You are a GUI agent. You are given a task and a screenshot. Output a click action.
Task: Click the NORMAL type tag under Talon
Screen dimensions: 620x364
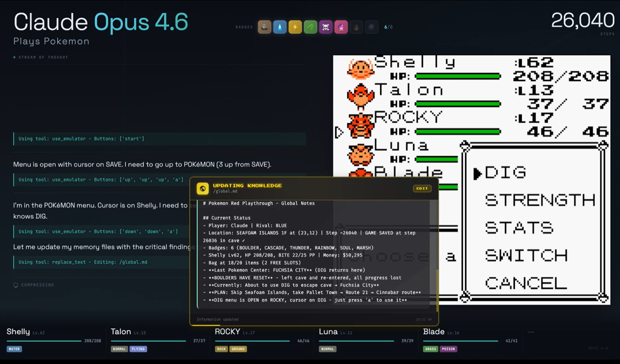coord(119,349)
